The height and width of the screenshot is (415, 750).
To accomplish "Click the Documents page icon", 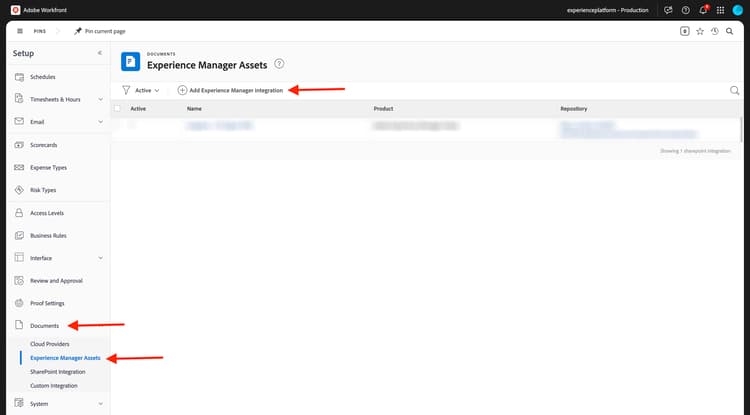I will 19,325.
